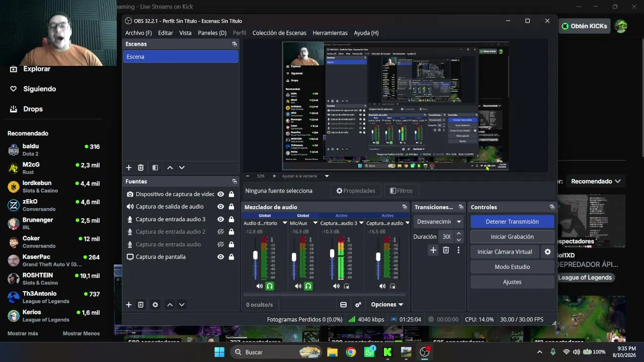The image size is (644, 362).
Task: Mute the Audio del escritorio channel
Action: (260, 286)
